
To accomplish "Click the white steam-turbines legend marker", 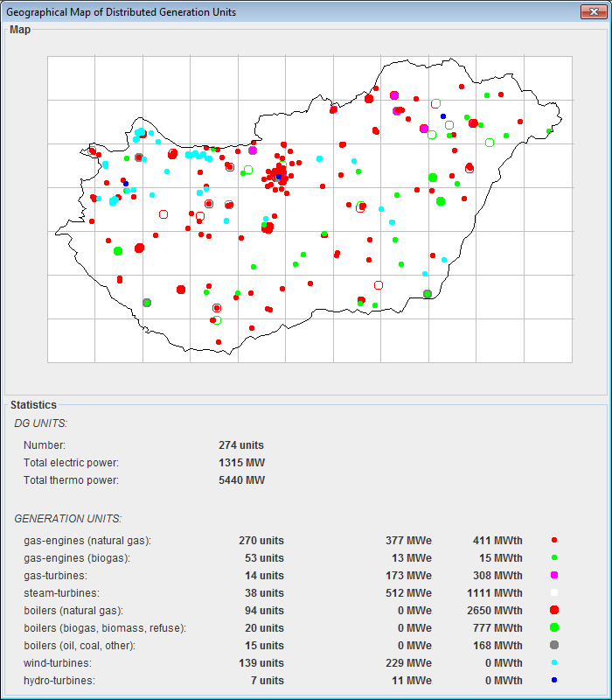I will tap(554, 592).
